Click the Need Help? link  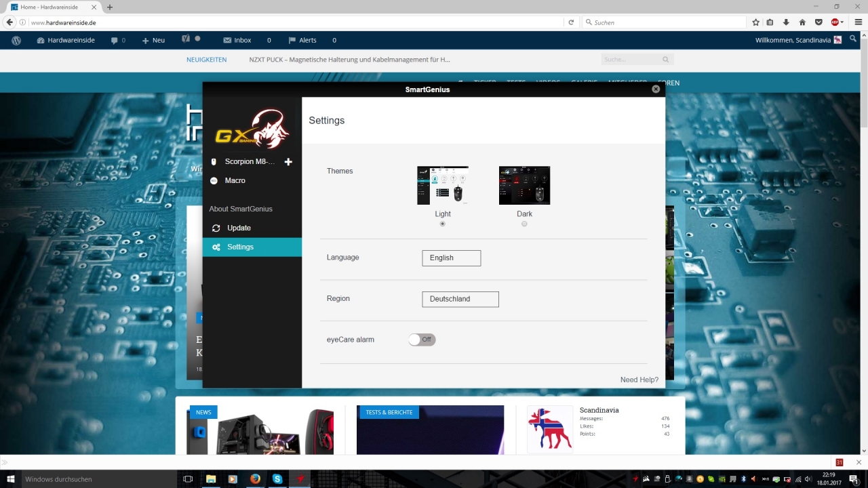639,380
